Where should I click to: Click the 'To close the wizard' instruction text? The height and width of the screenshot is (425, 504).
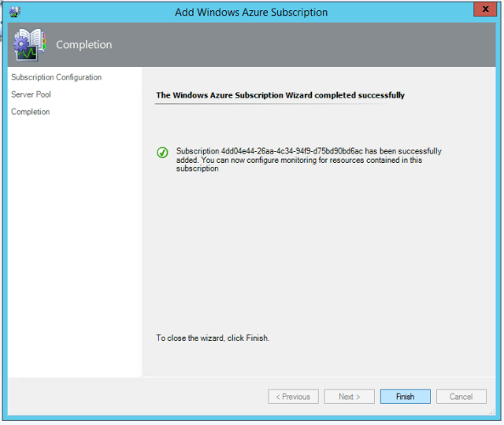213,338
